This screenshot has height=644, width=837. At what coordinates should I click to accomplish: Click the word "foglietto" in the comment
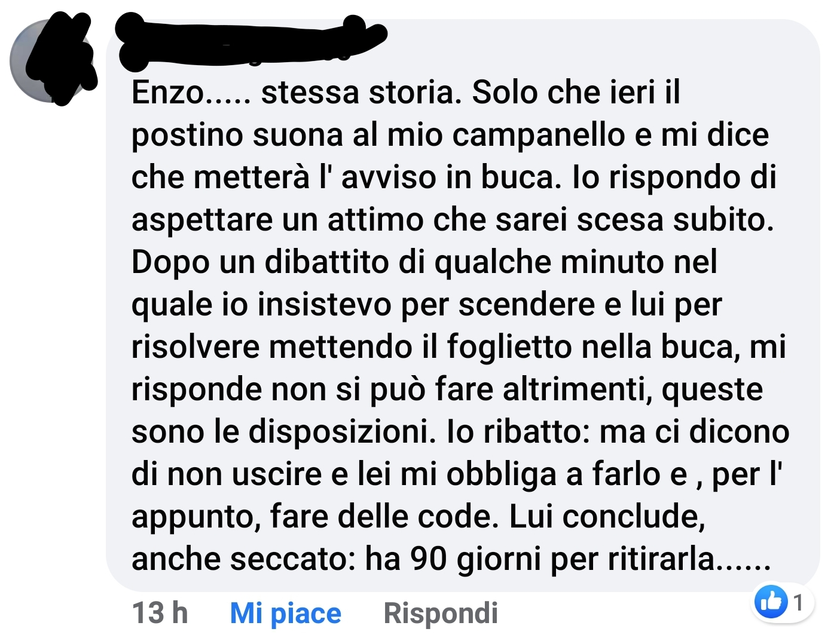[x=509, y=347]
